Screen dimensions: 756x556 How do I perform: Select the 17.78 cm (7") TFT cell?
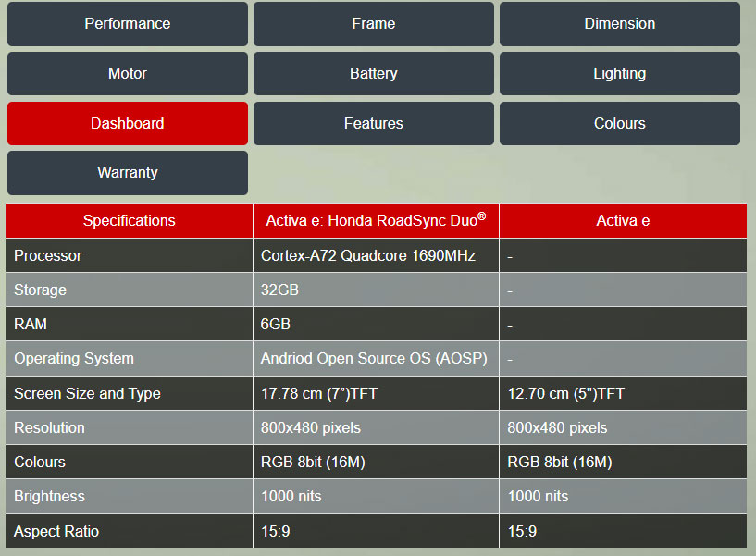(x=319, y=394)
